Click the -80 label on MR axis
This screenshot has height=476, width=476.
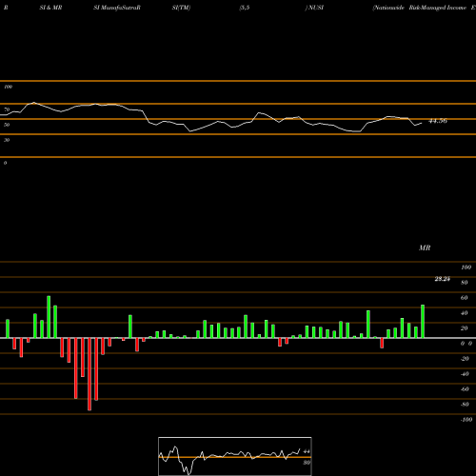click(x=465, y=405)
